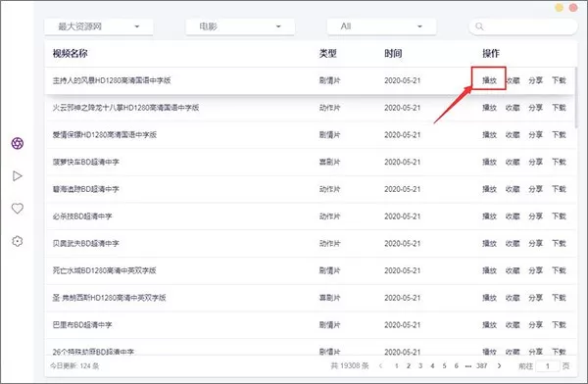The height and width of the screenshot is (384, 588).
Task: Click 播放 for 主持人的风暴 row
Action: (x=489, y=80)
